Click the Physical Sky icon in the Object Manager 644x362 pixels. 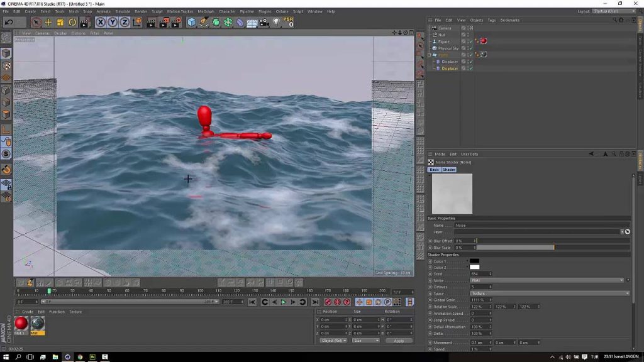tap(435, 48)
